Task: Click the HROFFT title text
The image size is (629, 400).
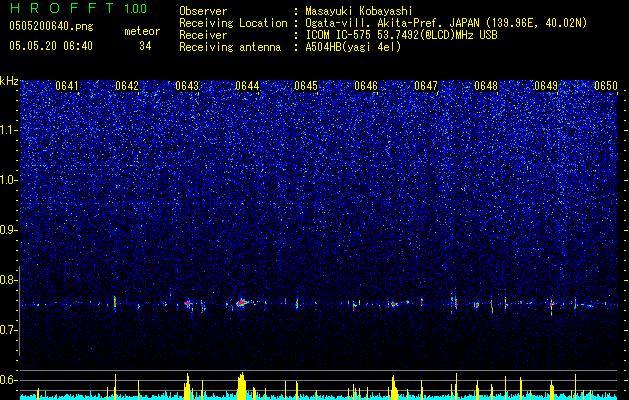Action: (x=62, y=8)
